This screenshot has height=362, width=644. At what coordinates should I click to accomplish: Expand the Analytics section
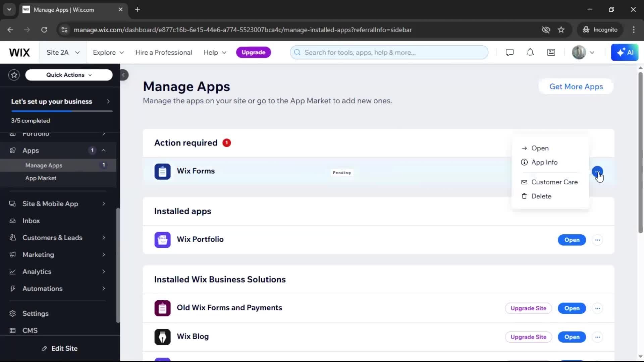(104, 272)
